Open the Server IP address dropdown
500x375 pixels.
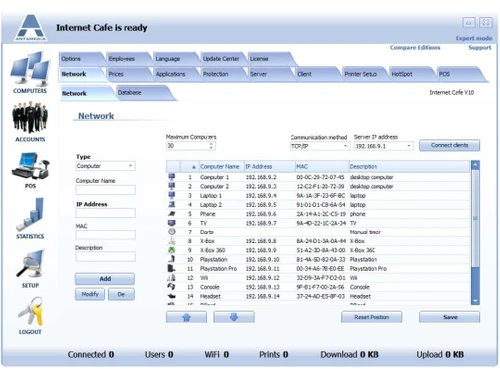(409, 146)
